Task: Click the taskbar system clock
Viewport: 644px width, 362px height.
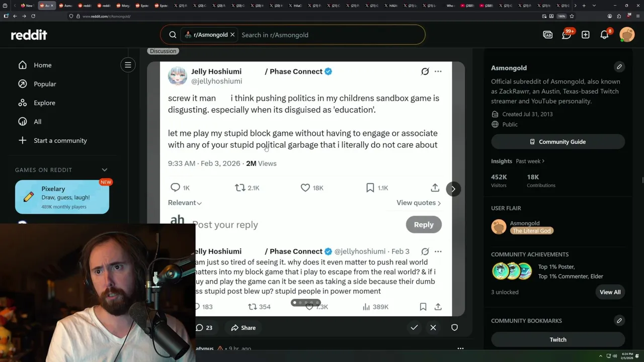Action: 627,356
